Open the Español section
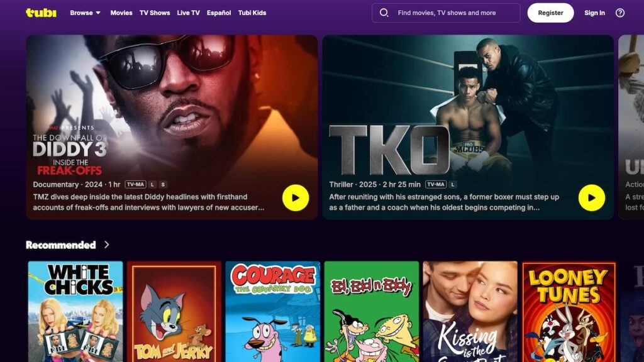 pos(218,13)
